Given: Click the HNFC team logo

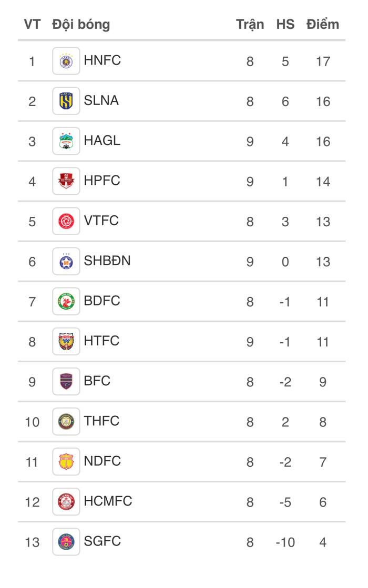Looking at the screenshot, I should click(66, 61).
